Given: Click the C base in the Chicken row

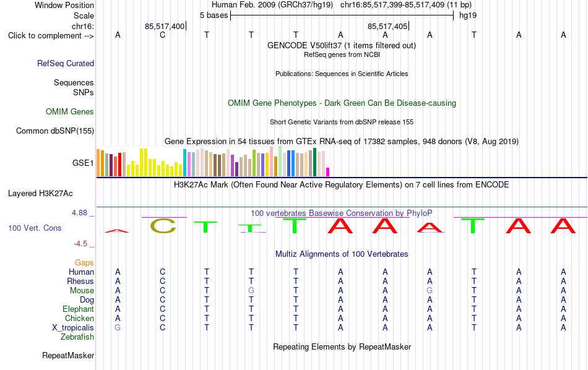Looking at the screenshot, I should (x=162, y=318).
